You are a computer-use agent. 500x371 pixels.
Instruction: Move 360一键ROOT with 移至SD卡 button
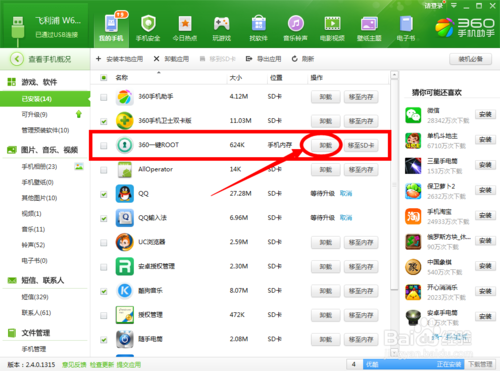point(361,146)
